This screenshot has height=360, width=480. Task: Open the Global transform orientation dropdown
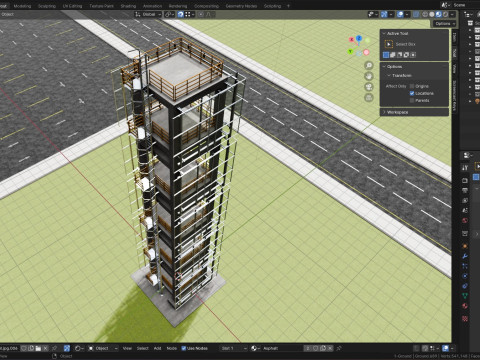pyautogui.click(x=148, y=14)
